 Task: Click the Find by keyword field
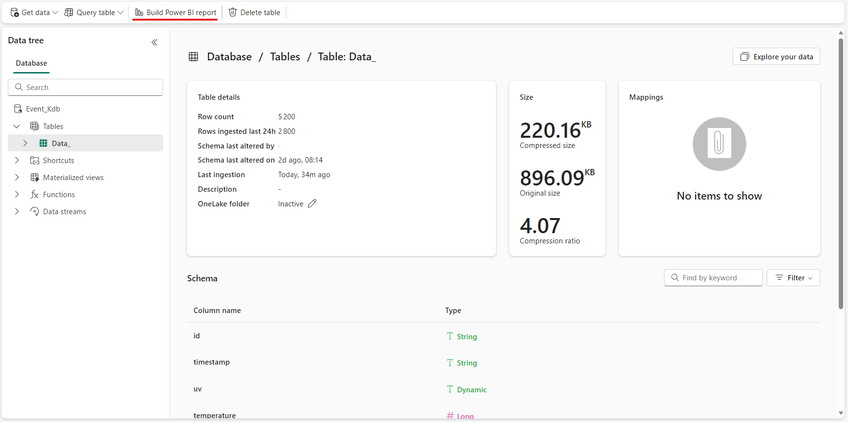point(713,278)
